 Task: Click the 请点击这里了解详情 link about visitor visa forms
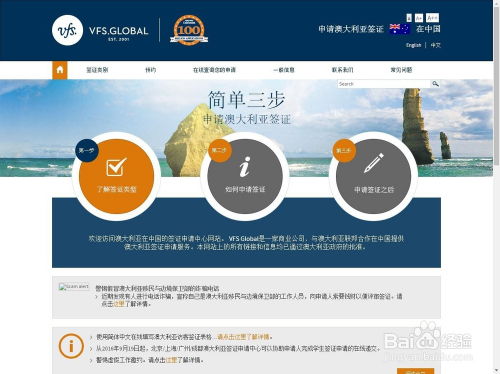click(x=244, y=337)
